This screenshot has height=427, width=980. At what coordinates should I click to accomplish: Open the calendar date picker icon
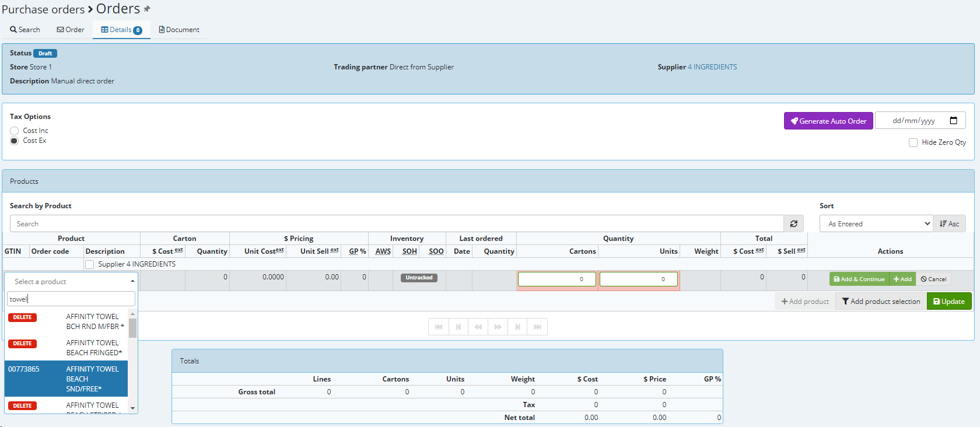point(954,121)
